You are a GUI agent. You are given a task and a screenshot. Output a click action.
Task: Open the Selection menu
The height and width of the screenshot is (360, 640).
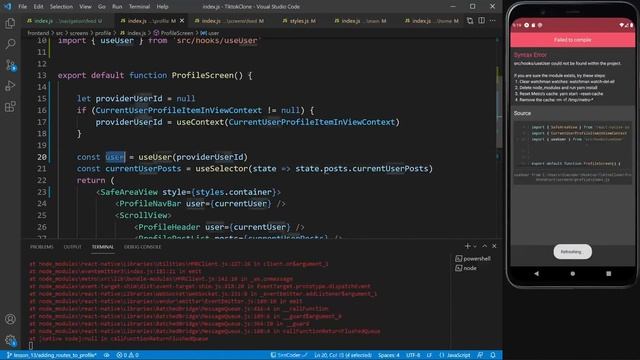(61, 7)
